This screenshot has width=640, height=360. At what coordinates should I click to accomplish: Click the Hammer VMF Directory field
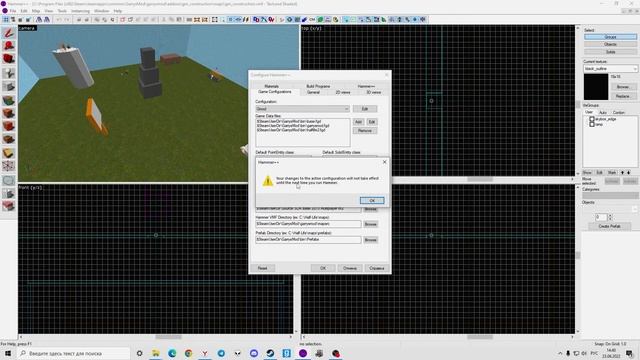(x=308, y=224)
